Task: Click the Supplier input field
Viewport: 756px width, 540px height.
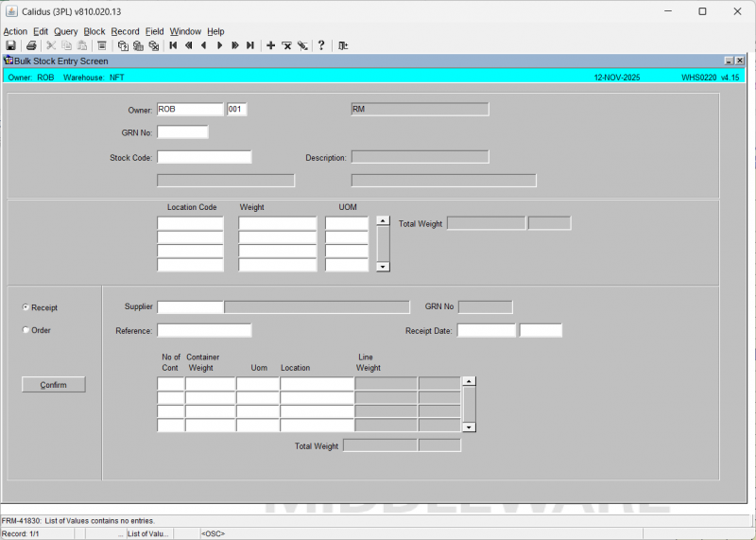Action: click(190, 306)
